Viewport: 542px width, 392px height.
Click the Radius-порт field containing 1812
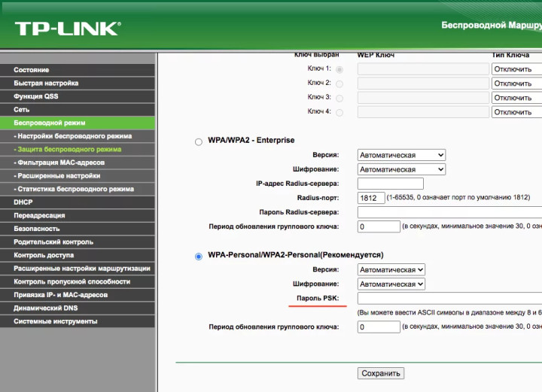click(370, 198)
